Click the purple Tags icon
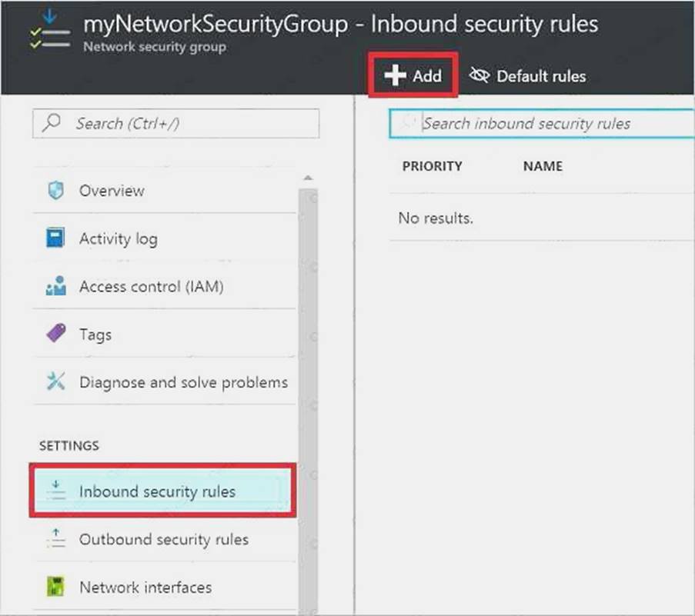Viewport: 695px width, 616px height. click(56, 334)
